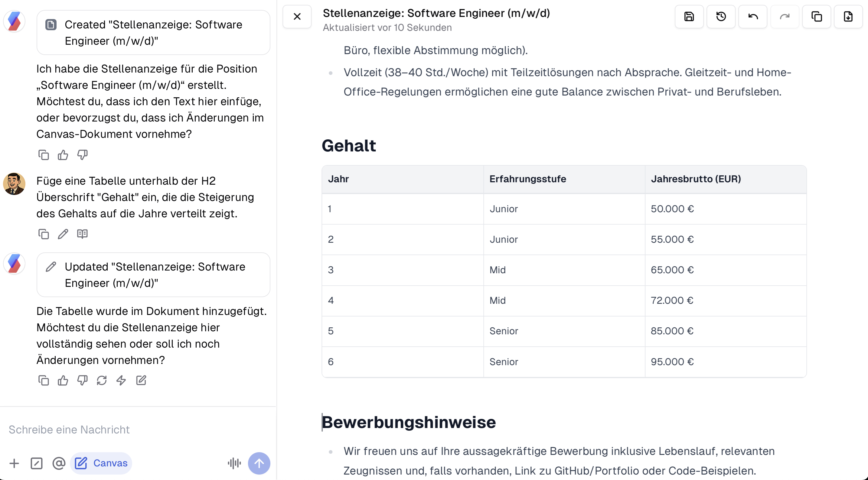This screenshot has width=868, height=480.
Task: Undo the last canvas change
Action: pos(753,17)
